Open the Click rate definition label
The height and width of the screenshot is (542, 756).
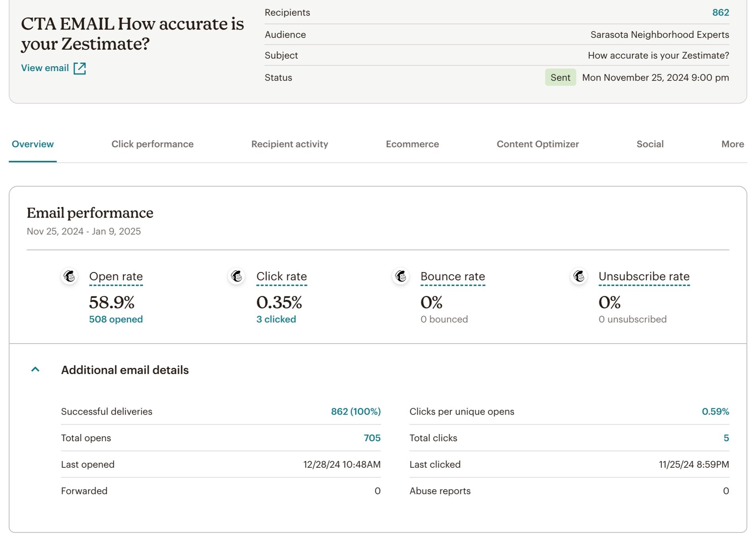pyautogui.click(x=282, y=276)
